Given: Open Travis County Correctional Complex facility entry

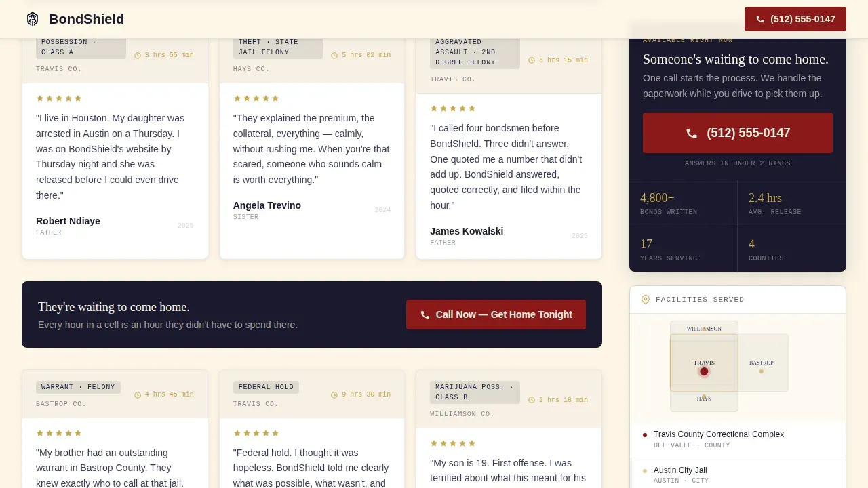Looking at the screenshot, I should pos(738,439).
